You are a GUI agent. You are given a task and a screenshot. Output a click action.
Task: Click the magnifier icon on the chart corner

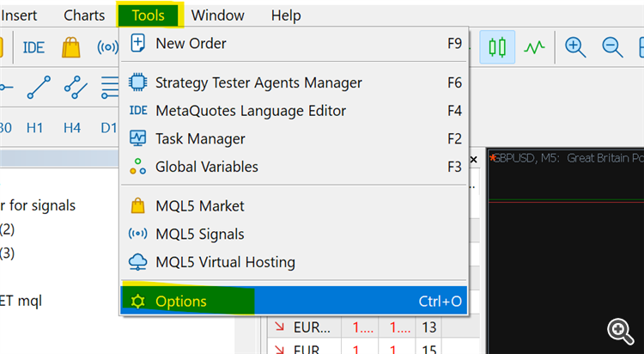tap(619, 331)
